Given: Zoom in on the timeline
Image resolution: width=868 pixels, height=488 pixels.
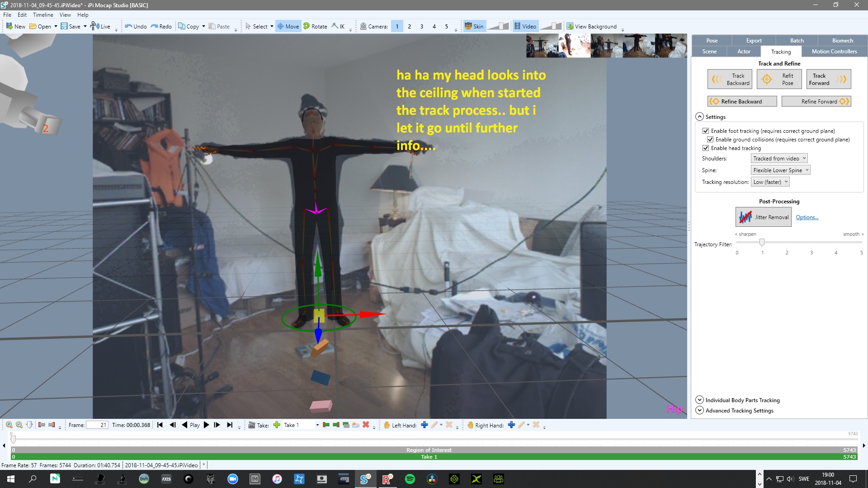Looking at the screenshot, I should [x=9, y=425].
